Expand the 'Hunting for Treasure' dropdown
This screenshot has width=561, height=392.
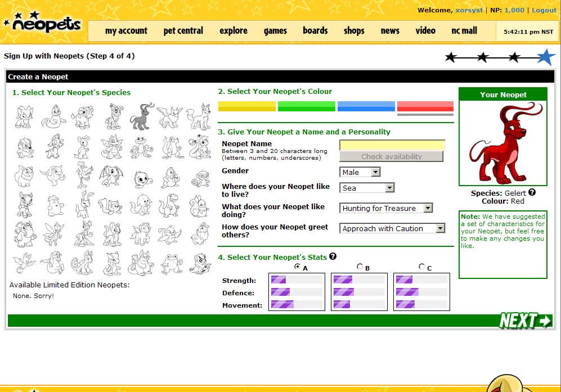pos(387,208)
